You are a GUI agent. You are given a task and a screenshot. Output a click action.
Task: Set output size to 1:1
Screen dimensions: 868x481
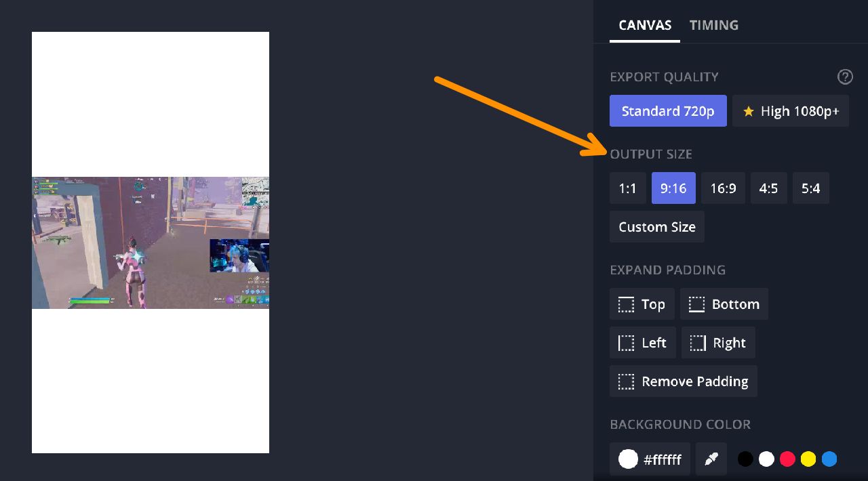(x=627, y=188)
